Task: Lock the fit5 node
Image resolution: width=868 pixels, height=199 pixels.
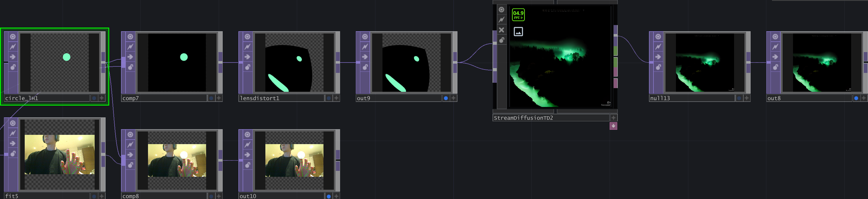Action: click(13, 153)
